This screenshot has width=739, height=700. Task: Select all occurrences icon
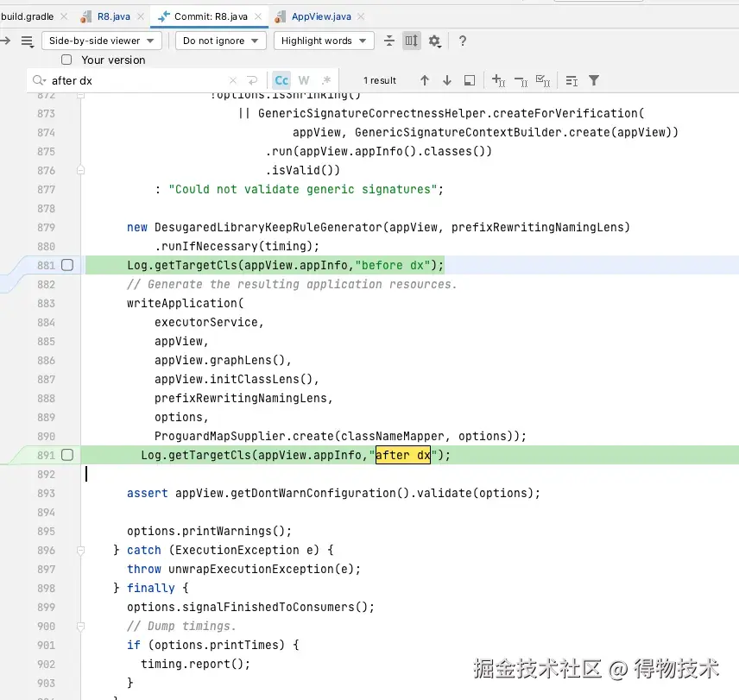tap(543, 80)
